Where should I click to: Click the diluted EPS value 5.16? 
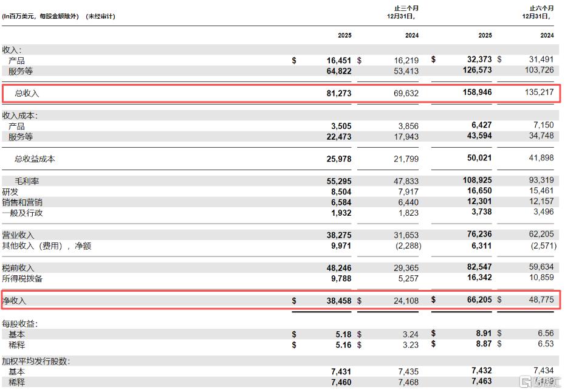(343, 345)
